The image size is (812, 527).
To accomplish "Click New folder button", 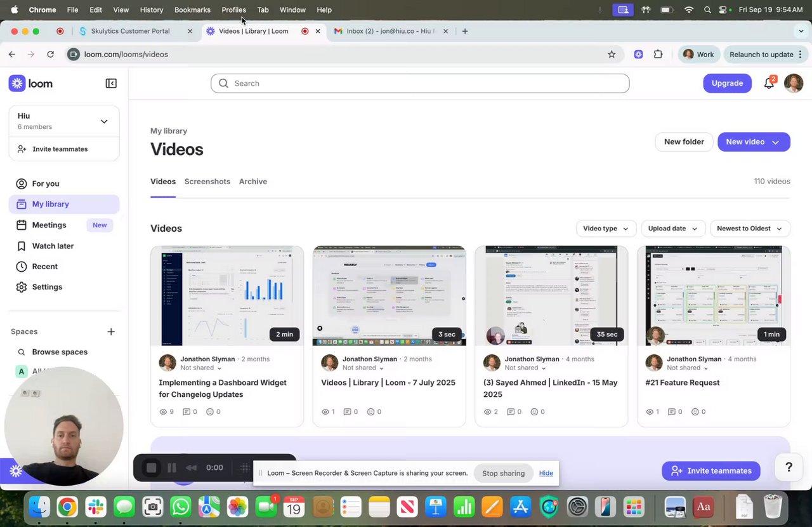I will click(x=684, y=142).
